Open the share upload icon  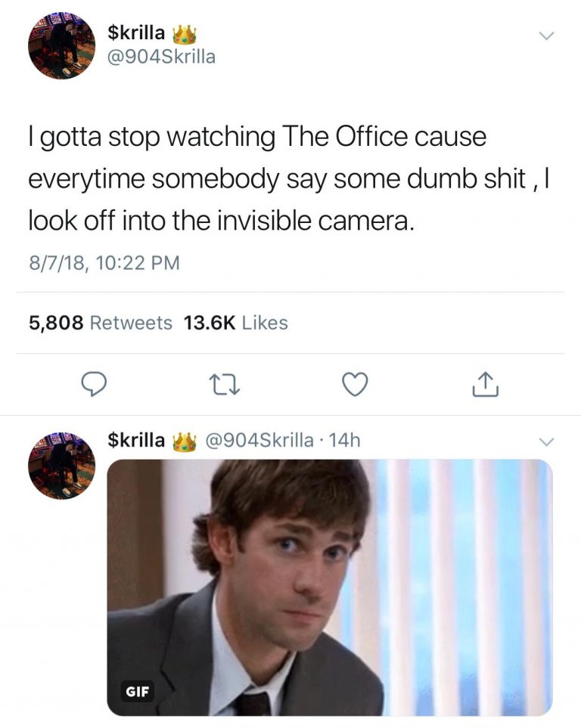(485, 385)
